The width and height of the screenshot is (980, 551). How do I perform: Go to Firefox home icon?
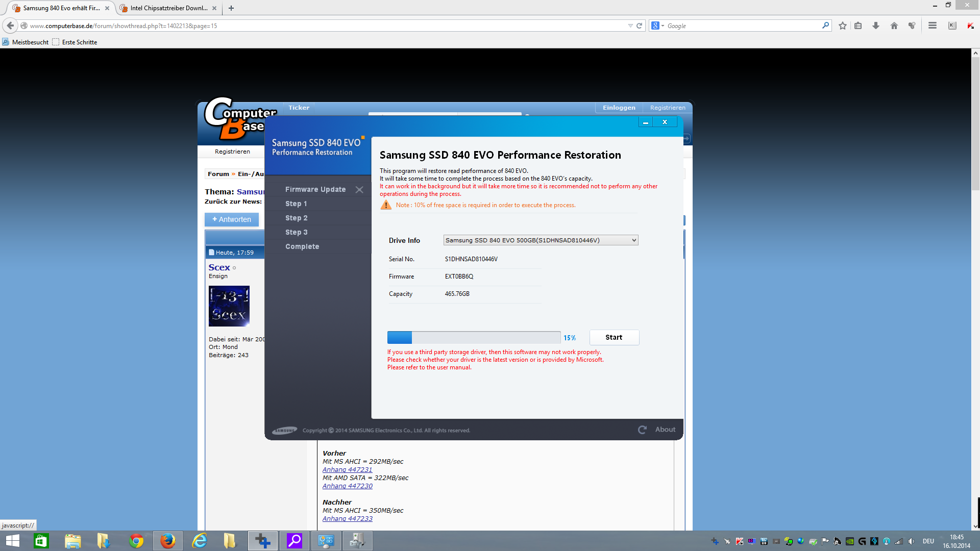pyautogui.click(x=894, y=26)
